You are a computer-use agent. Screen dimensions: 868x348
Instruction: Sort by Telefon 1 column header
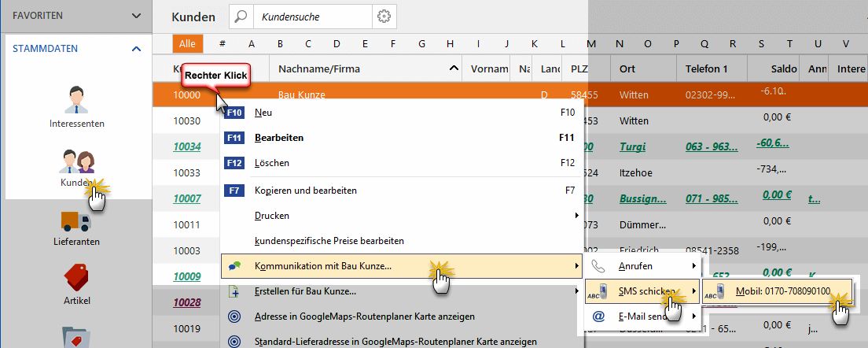(712, 68)
